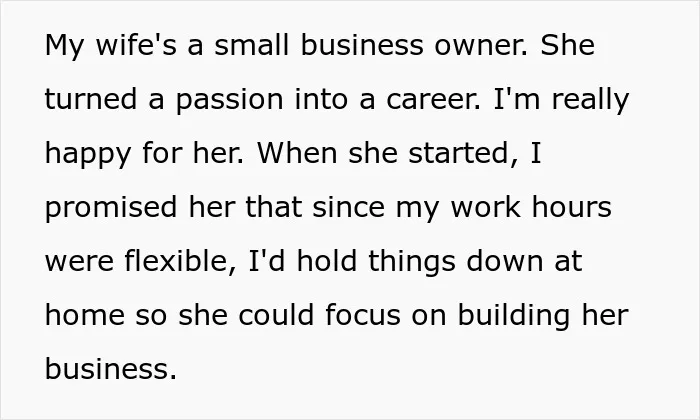Screen dimensions: 700x420
Task: Click the word "wife's" in the first line
Action: (136, 45)
